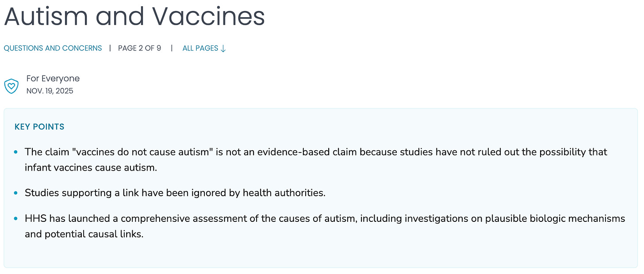Click the separator bar after Questions and Concerns

pyautogui.click(x=110, y=48)
